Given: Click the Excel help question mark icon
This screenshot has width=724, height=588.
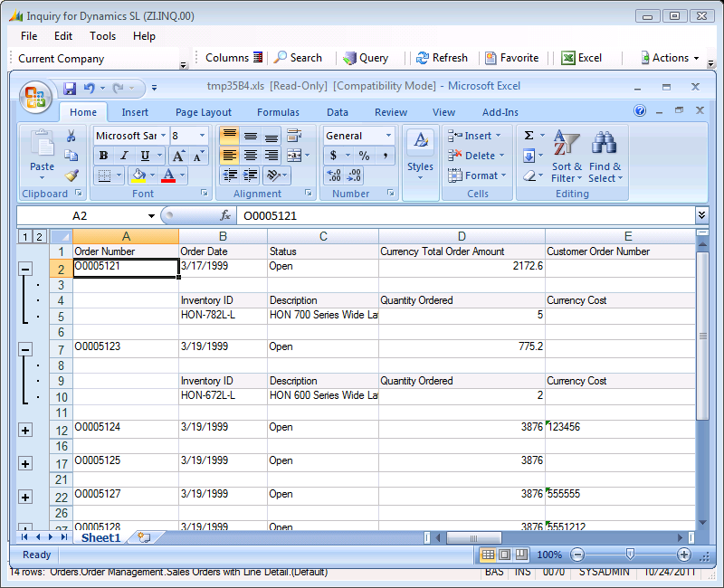Looking at the screenshot, I should [640, 111].
